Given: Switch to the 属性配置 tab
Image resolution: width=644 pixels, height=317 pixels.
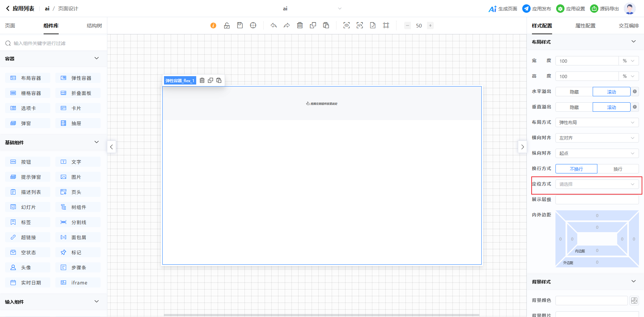Looking at the screenshot, I should (585, 26).
